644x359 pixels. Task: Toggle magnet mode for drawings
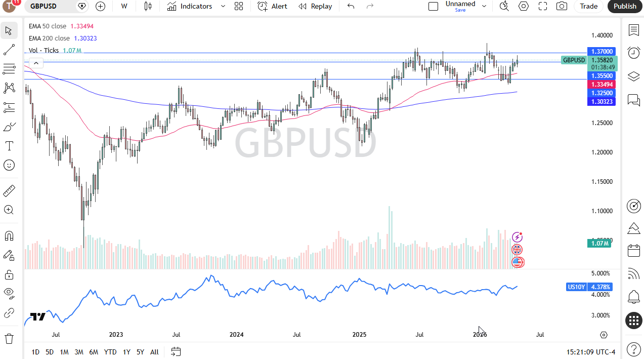click(x=9, y=236)
